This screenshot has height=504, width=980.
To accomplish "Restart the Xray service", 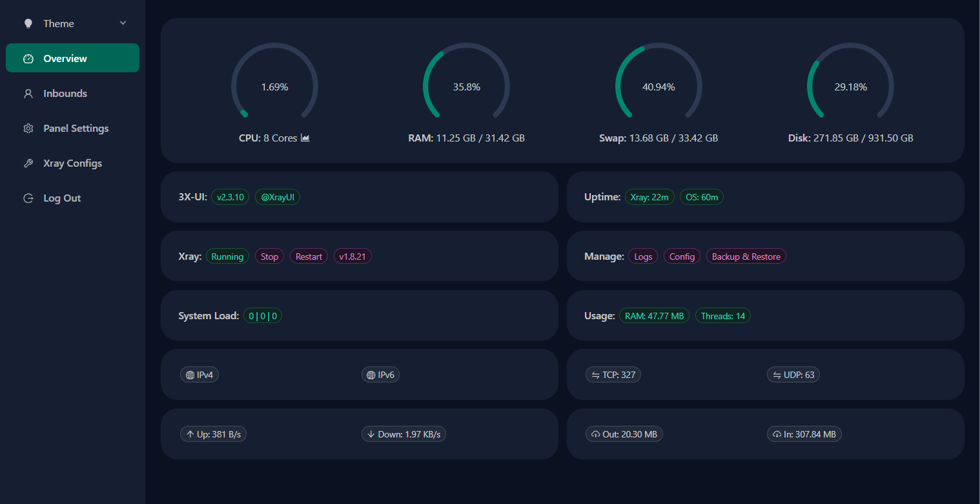I will click(x=309, y=257).
